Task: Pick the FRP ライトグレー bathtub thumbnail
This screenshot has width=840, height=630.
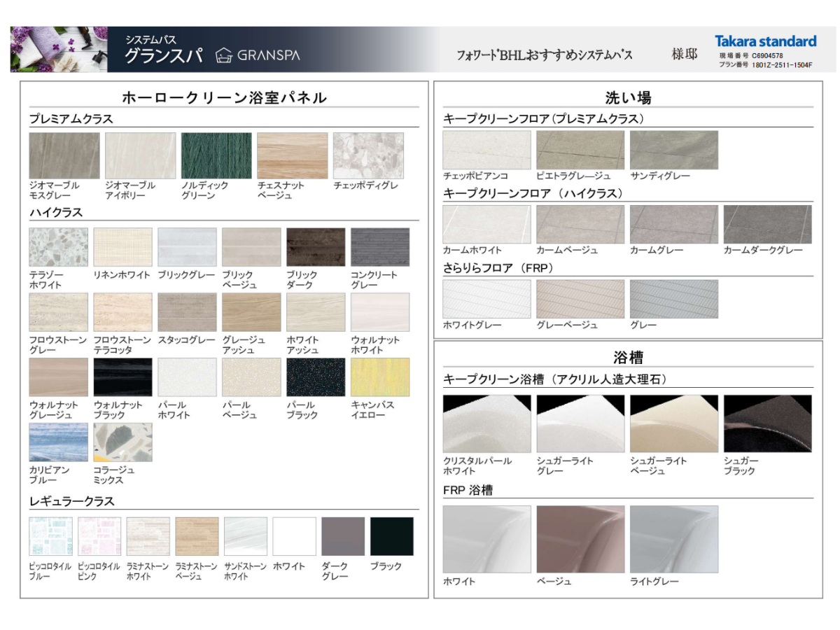Action: (x=673, y=539)
